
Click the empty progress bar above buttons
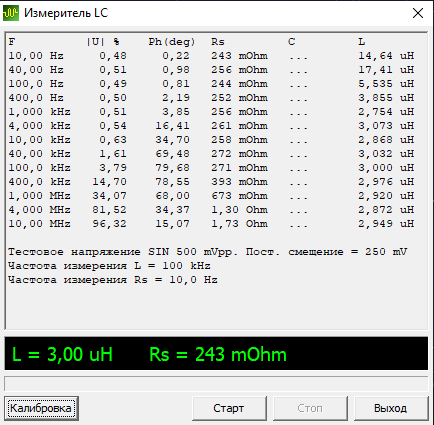216,384
